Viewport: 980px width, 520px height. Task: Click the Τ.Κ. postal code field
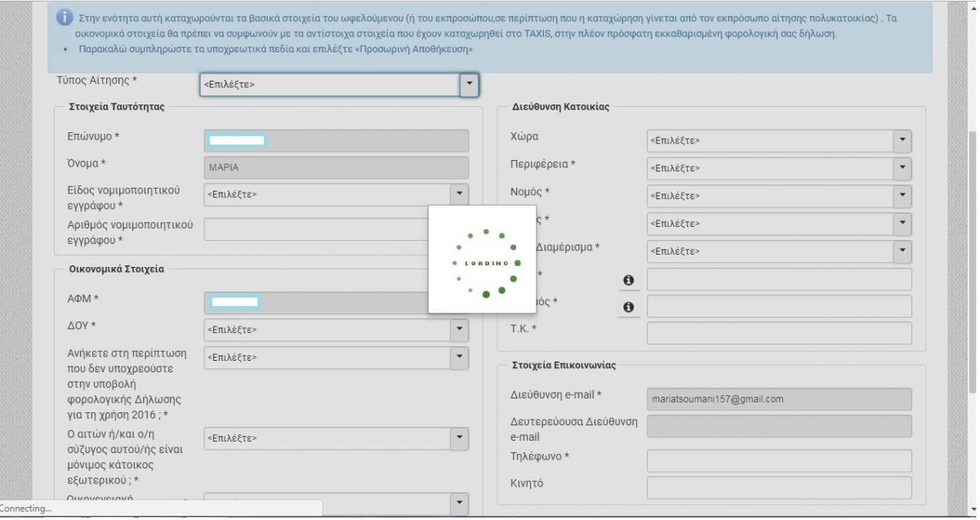(779, 333)
